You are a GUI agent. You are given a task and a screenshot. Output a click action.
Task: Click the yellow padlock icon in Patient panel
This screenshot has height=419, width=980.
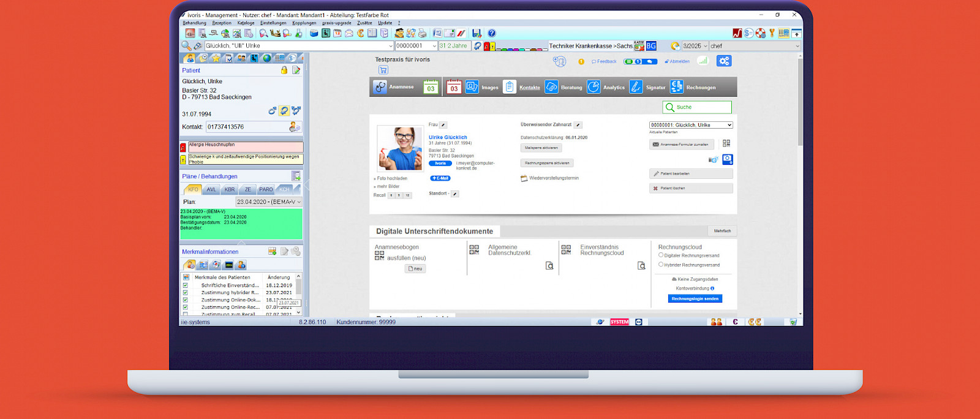[x=284, y=70]
